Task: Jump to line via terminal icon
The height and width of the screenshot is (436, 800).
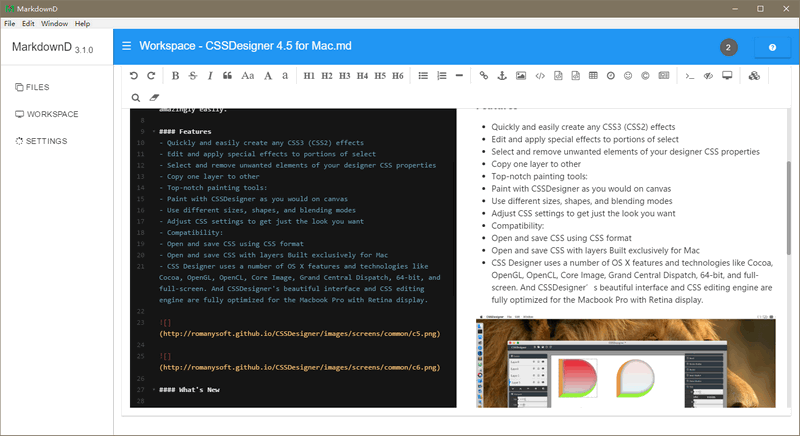Action: (690, 76)
